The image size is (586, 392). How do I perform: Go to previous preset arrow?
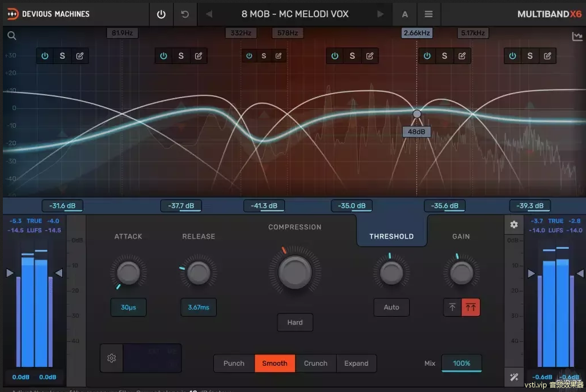(209, 14)
